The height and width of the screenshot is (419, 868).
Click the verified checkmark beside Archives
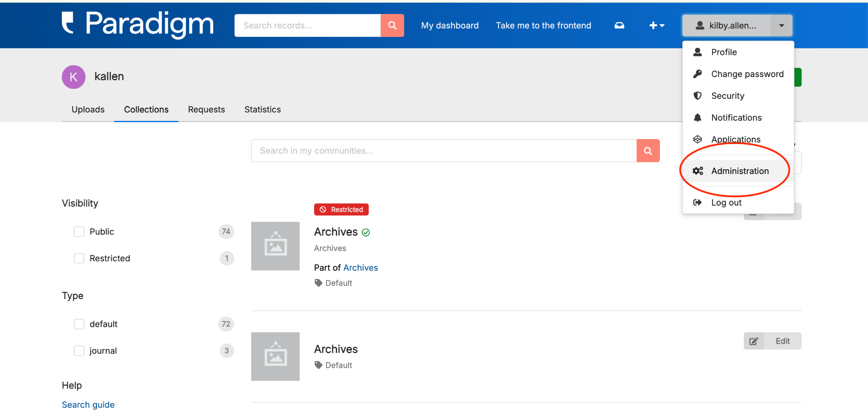click(366, 232)
